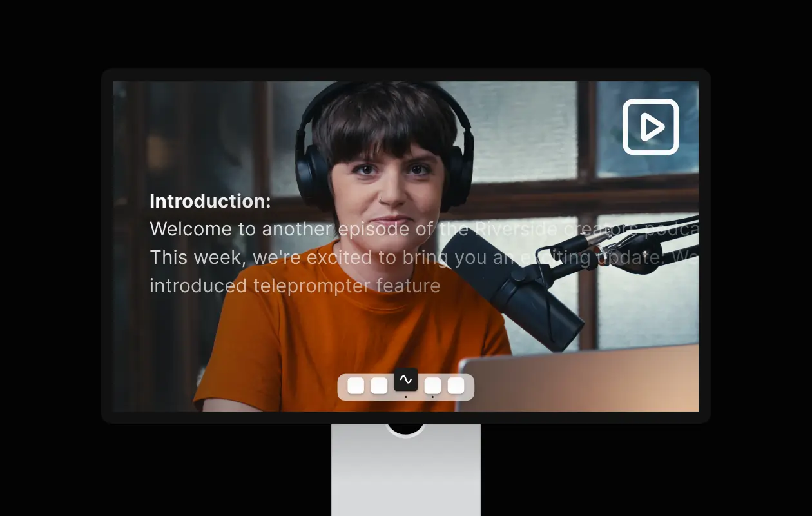Click the line starting "Welcome to another episode"
This screenshot has width=812, height=516.
point(424,229)
